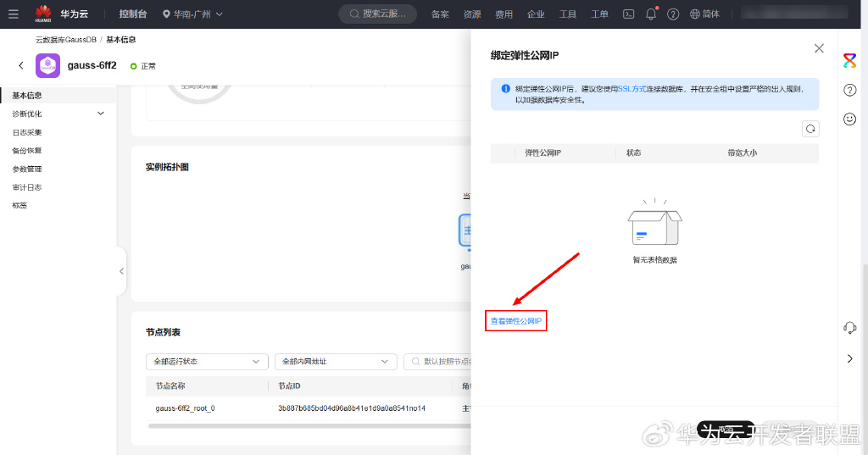
Task: Click the gauss-6ff2 instance icon
Action: [x=47, y=66]
